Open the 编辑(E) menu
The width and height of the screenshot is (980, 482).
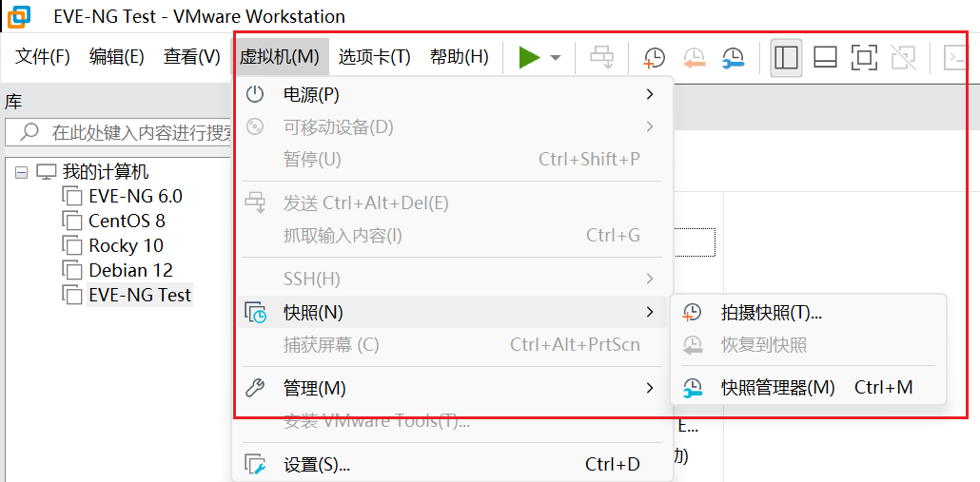[117, 57]
